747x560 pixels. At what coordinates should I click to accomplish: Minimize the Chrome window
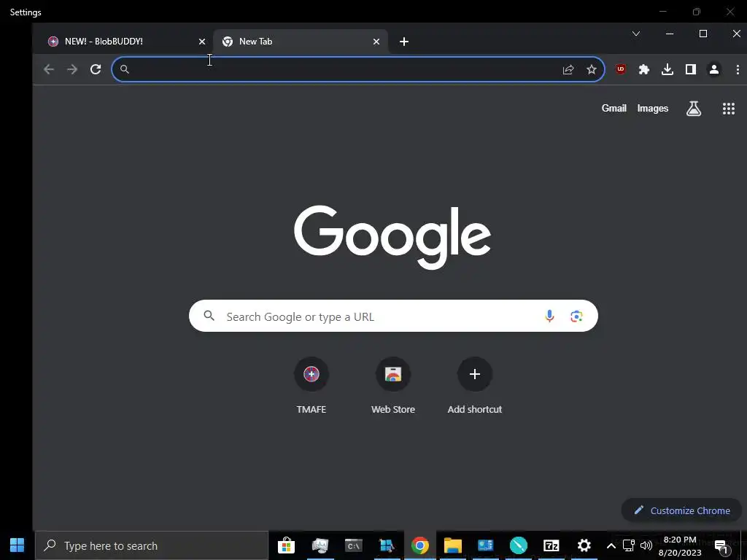pos(670,34)
